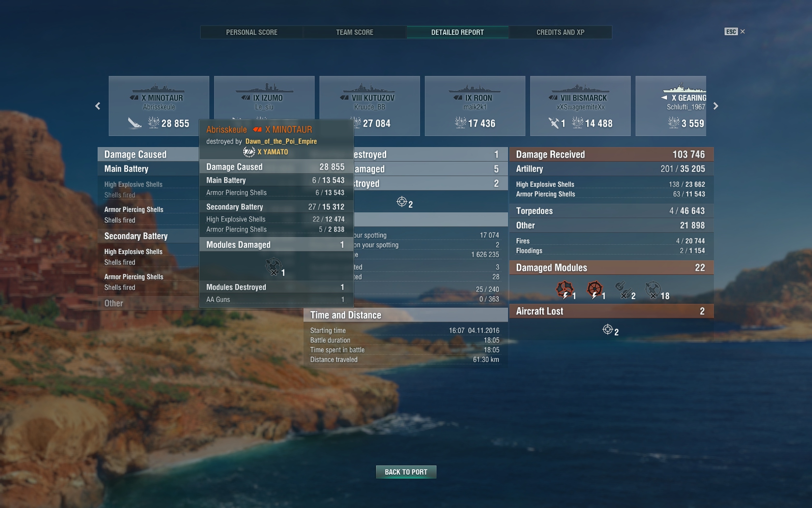The image size is (812, 508).
Task: Click the crosshair icon in the middle panel
Action: (402, 202)
